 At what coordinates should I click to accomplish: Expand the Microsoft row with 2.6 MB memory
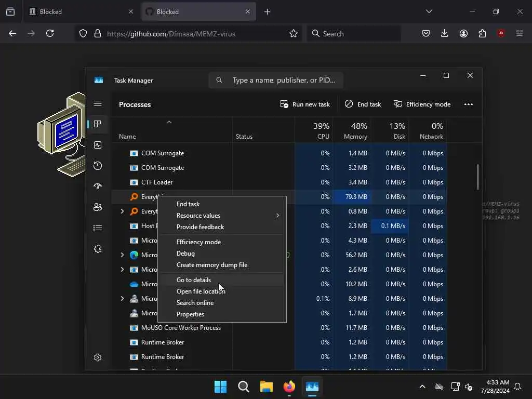click(123, 270)
